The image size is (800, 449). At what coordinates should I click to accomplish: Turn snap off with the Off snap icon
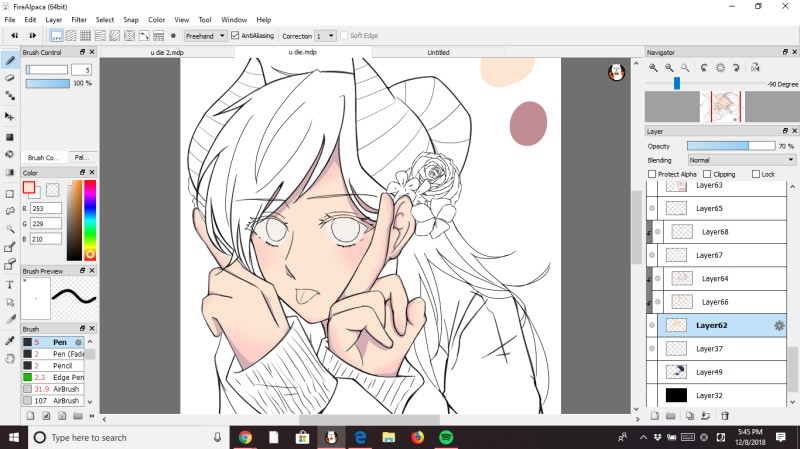click(56, 36)
